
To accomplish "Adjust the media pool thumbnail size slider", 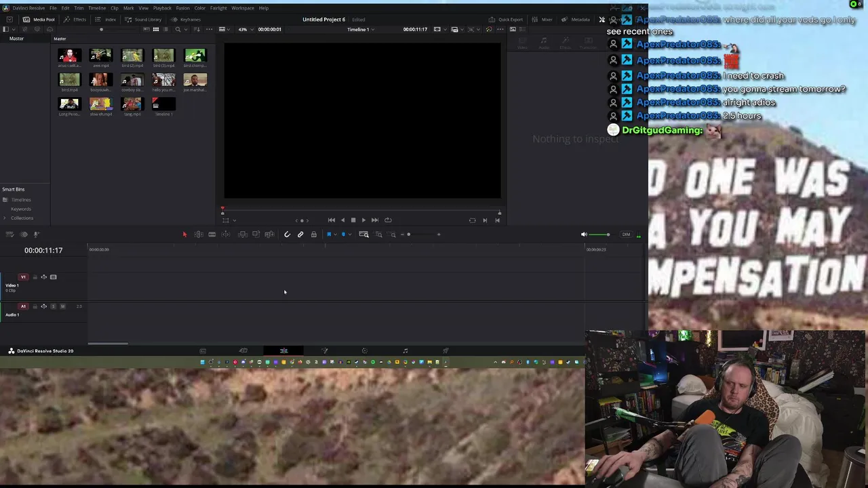I will click(x=102, y=29).
